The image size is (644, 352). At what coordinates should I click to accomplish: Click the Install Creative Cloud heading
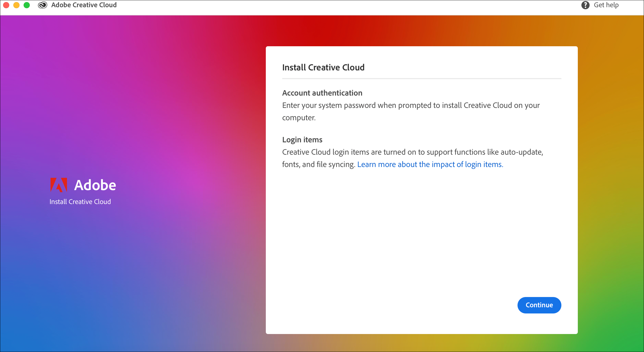click(x=323, y=67)
